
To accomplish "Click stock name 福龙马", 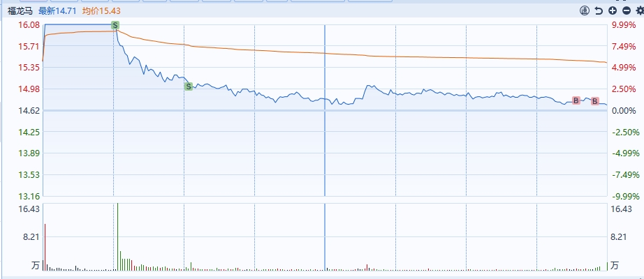I will point(20,11).
